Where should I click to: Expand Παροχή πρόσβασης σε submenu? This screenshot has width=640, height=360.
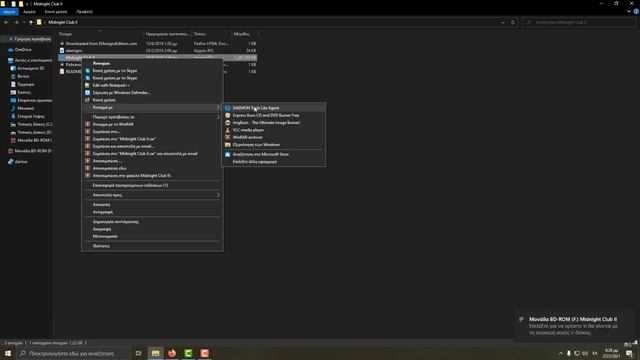152,117
